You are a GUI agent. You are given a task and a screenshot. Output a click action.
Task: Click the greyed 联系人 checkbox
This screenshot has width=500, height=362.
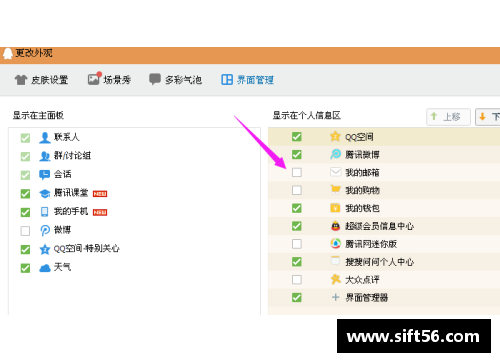25,138
